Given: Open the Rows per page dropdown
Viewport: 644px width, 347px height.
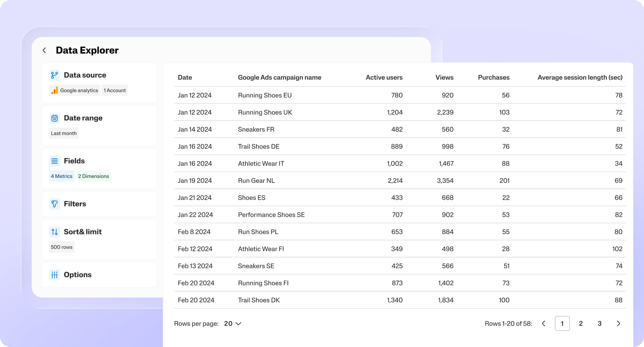Looking at the screenshot, I should tap(232, 324).
